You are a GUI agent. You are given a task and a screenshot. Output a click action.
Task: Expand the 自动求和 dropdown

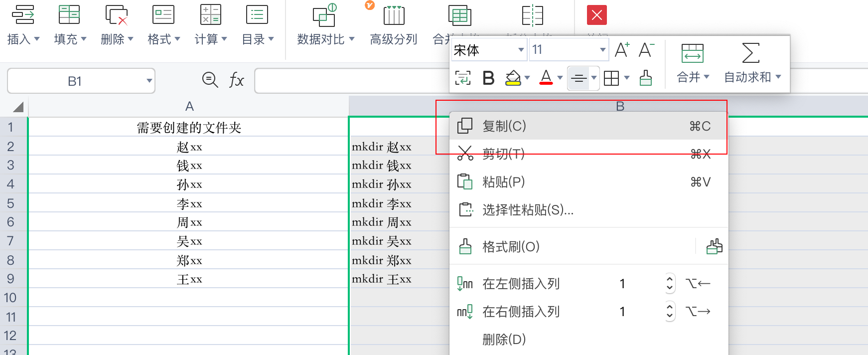[x=778, y=77]
